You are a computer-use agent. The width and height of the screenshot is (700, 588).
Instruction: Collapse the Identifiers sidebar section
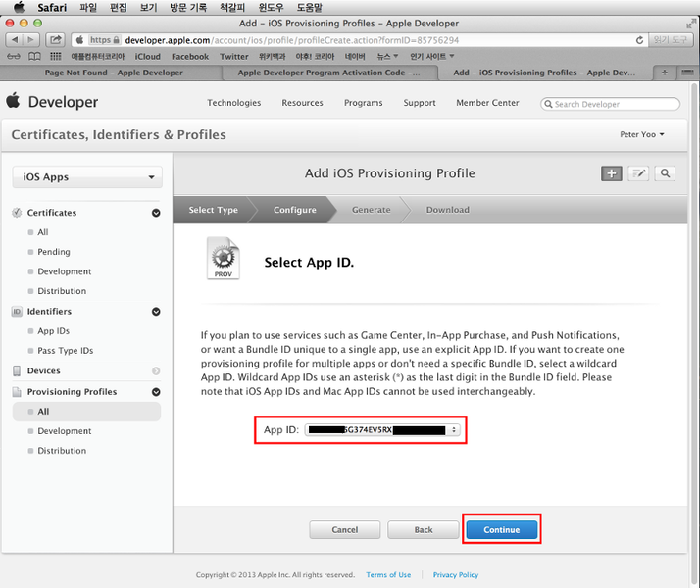(156, 312)
